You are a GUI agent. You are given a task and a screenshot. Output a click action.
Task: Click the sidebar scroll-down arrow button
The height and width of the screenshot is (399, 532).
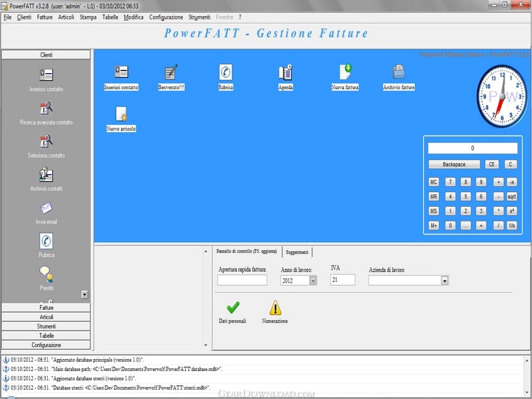point(85,295)
